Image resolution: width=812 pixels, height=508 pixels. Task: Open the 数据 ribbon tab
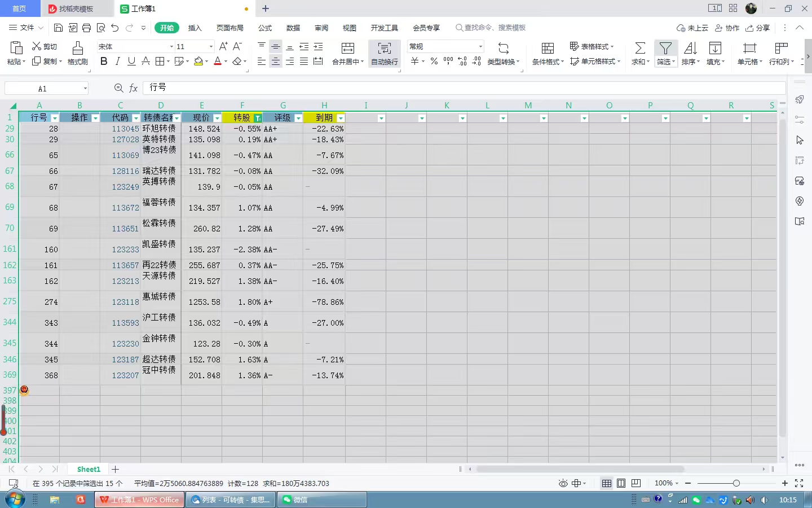(x=293, y=28)
